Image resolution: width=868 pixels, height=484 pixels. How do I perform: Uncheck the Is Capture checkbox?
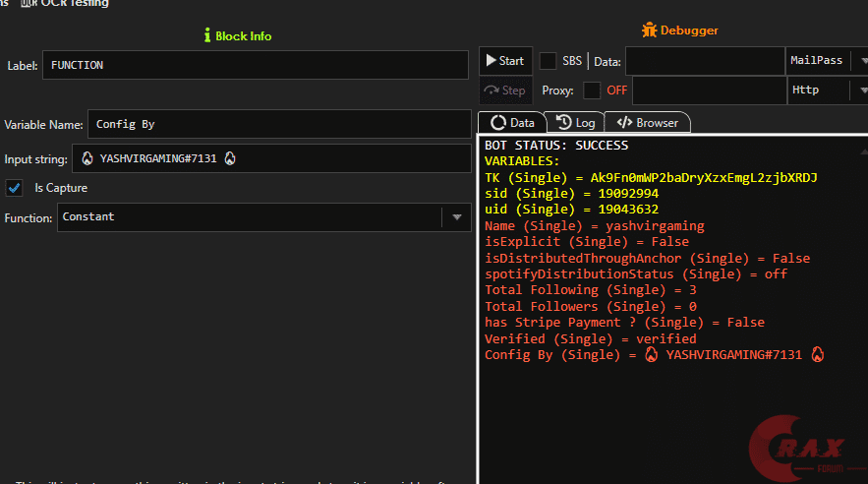tap(15, 188)
